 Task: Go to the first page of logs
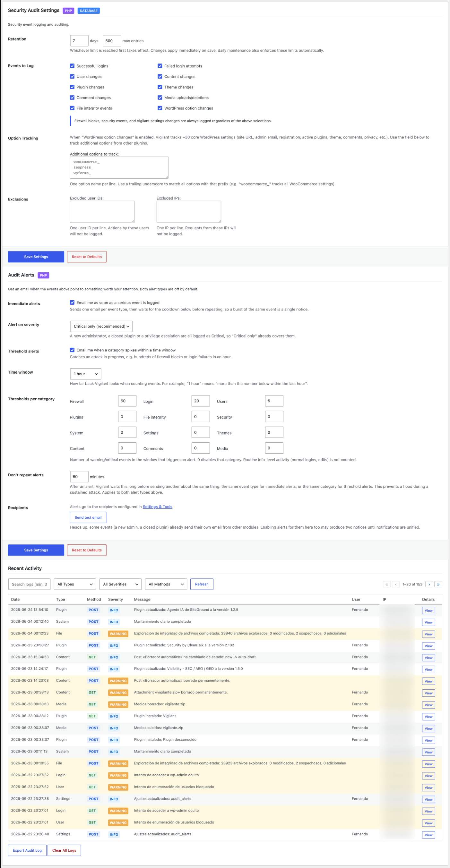387,584
